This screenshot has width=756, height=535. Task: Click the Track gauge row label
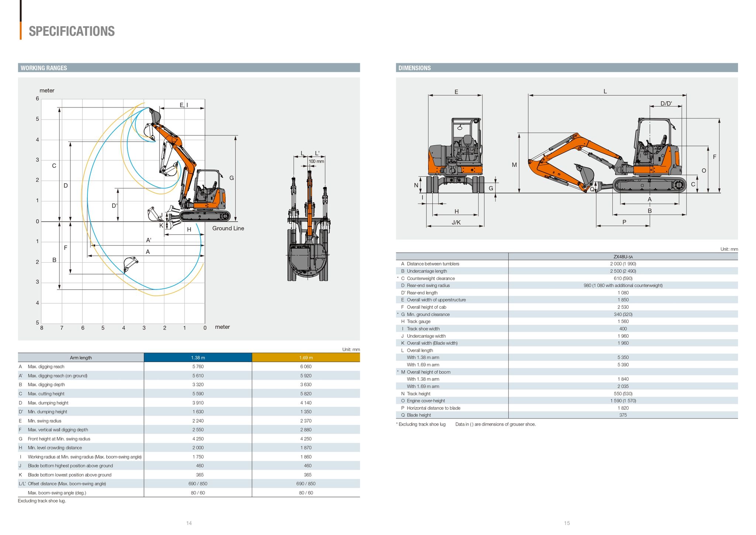(419, 321)
